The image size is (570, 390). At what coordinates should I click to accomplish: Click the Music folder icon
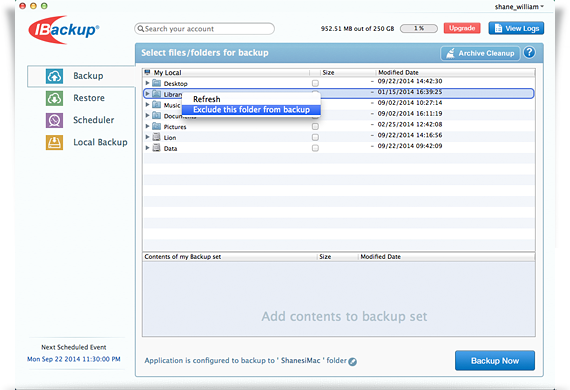[156, 105]
